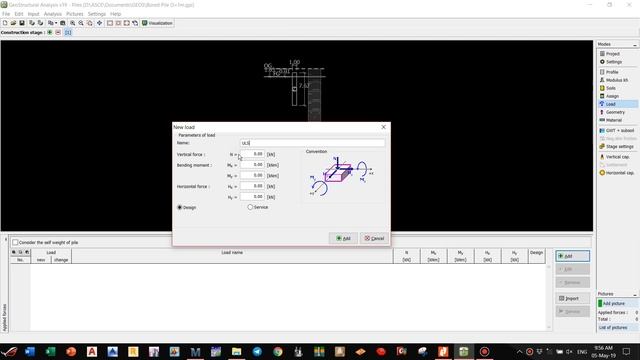The height and width of the screenshot is (360, 640).
Task: Open the Settings menu
Action: 97,14
